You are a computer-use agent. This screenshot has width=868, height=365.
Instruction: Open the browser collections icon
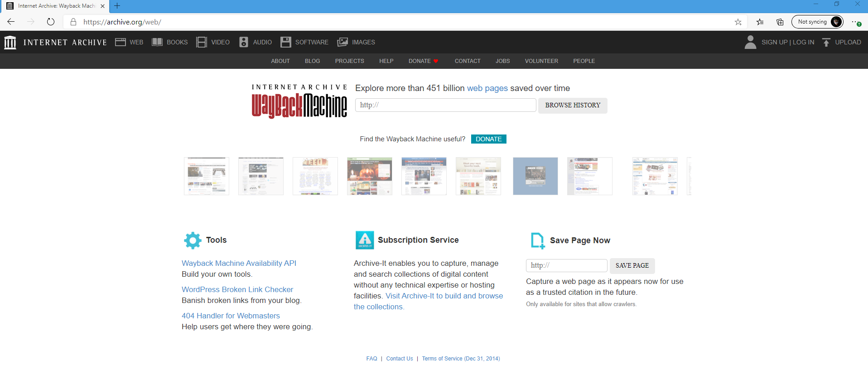tap(780, 22)
